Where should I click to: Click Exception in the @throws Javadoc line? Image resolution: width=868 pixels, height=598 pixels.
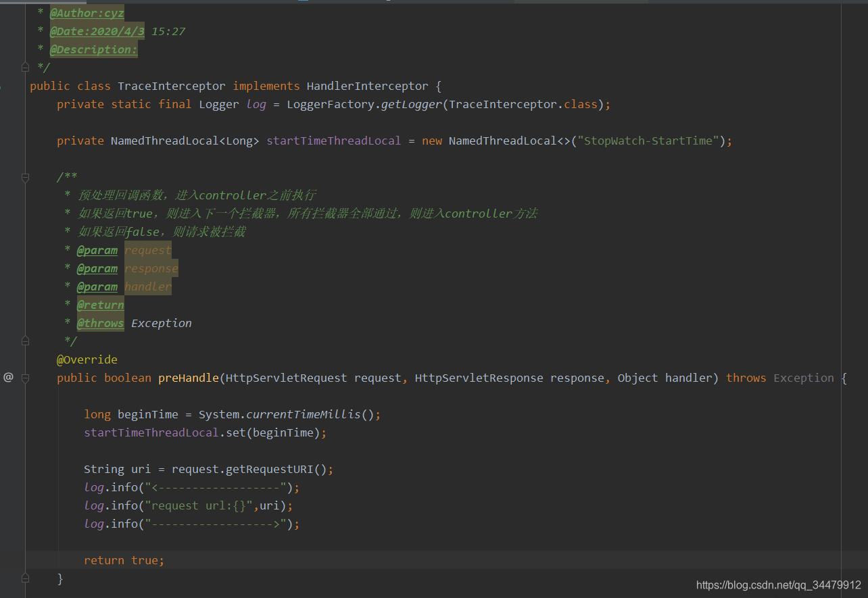[162, 323]
